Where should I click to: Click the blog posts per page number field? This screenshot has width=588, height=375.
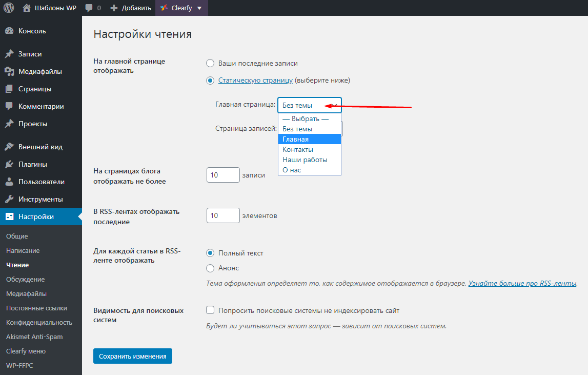[x=223, y=175]
